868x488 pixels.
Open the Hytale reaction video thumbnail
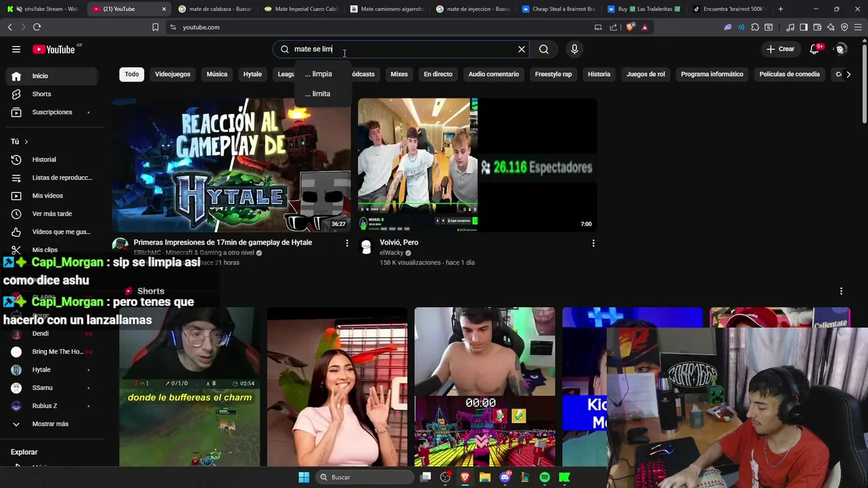(231, 165)
